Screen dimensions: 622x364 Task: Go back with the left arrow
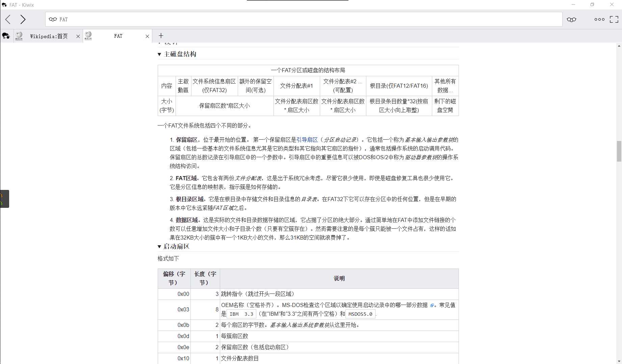[8, 19]
